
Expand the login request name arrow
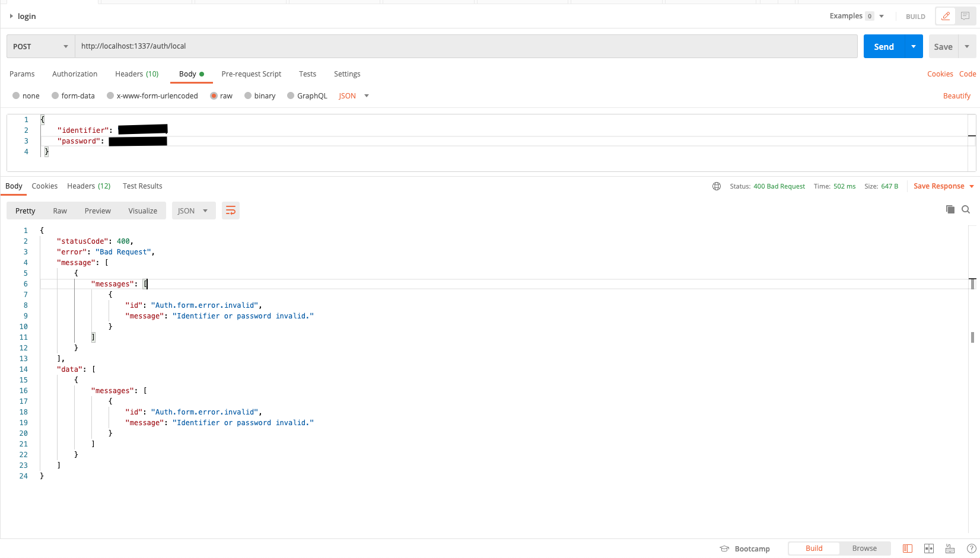(11, 16)
